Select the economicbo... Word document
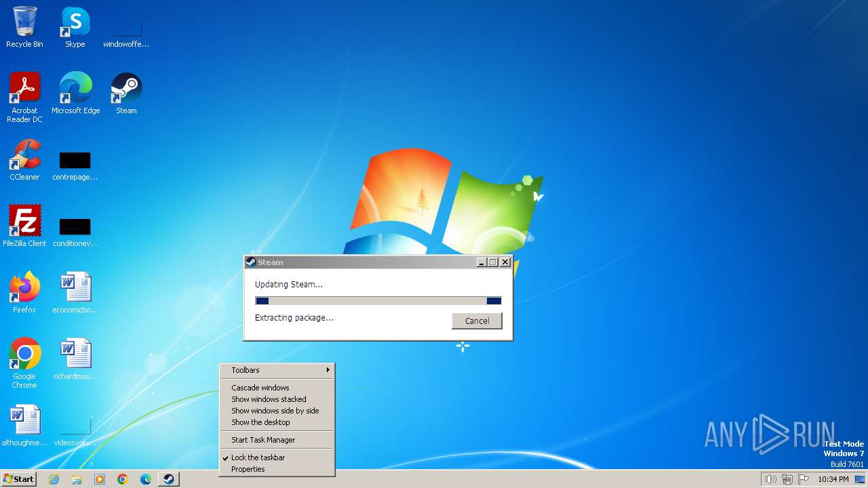 point(75,293)
